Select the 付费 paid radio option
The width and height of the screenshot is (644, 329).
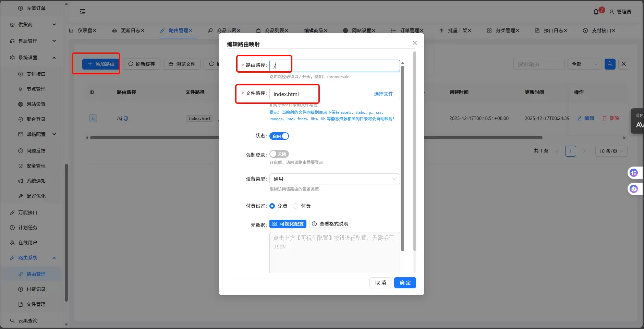point(295,206)
